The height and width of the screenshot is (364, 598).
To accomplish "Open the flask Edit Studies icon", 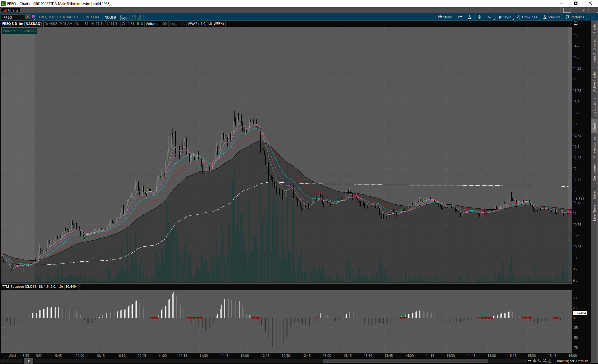I will (x=470, y=17).
